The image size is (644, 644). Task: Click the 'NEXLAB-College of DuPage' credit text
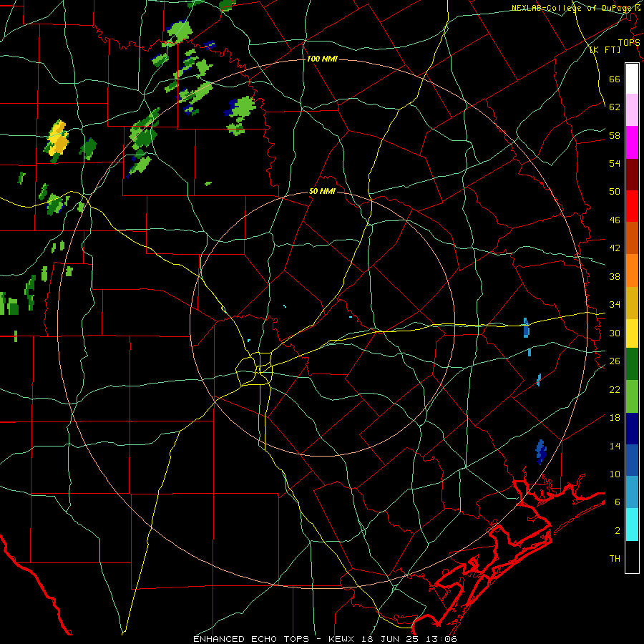(573, 8)
